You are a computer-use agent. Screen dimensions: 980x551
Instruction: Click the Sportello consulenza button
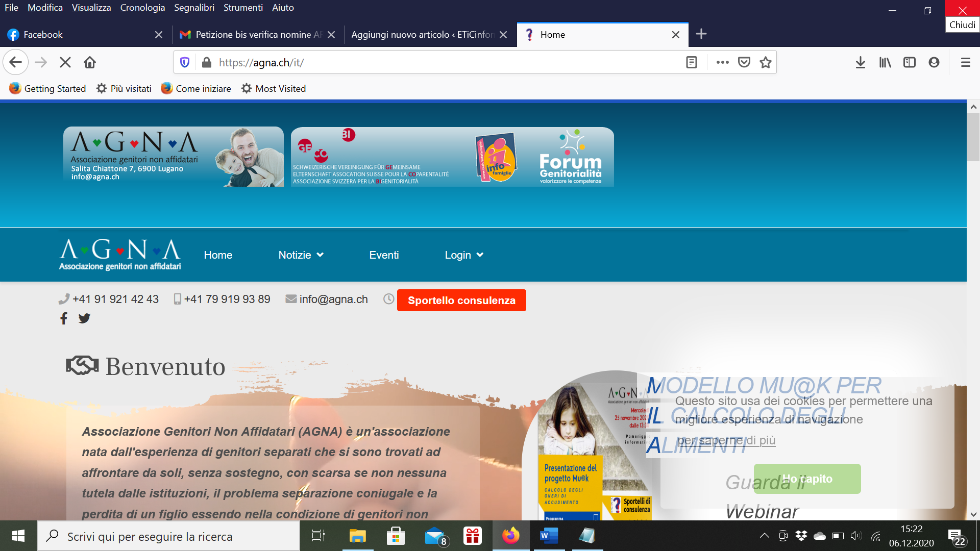461,300
